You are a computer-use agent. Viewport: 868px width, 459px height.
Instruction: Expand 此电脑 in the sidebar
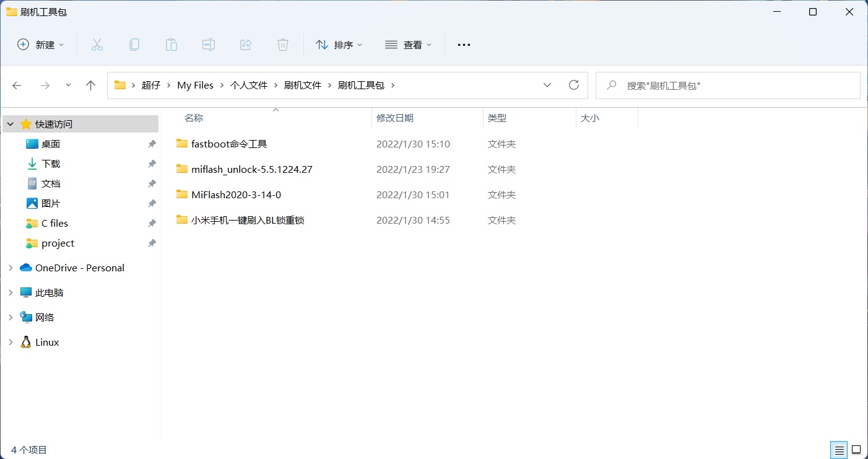pyautogui.click(x=10, y=292)
